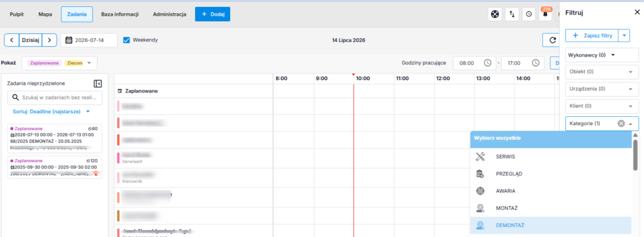Expand the Urządzenia (0) filter

pyautogui.click(x=602, y=89)
